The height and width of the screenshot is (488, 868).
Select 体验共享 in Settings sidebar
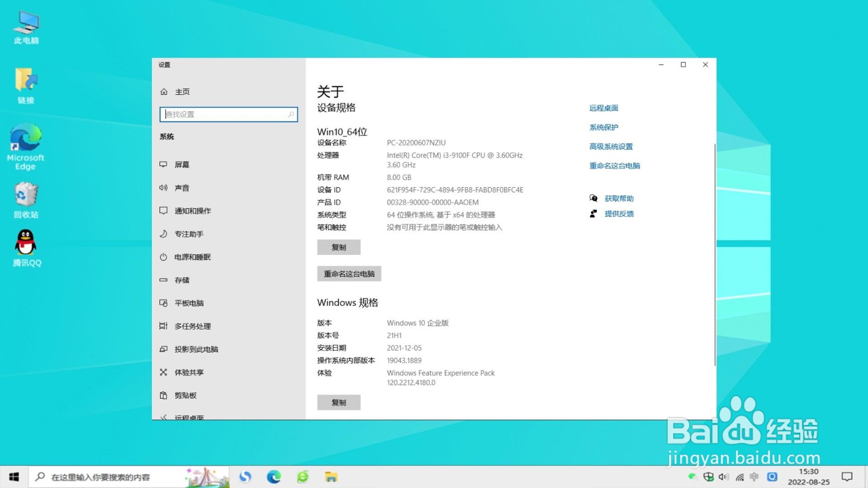click(228, 372)
